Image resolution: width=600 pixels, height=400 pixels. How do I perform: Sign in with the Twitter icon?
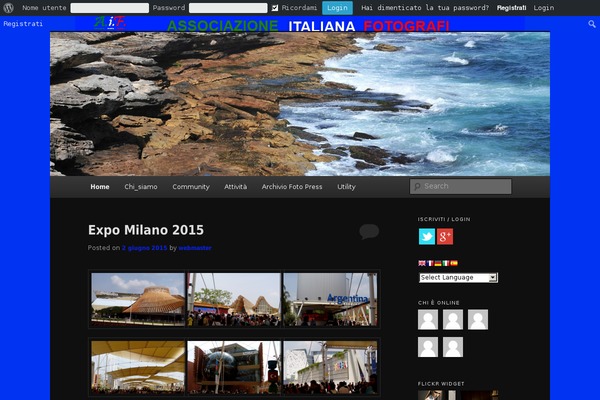427,237
